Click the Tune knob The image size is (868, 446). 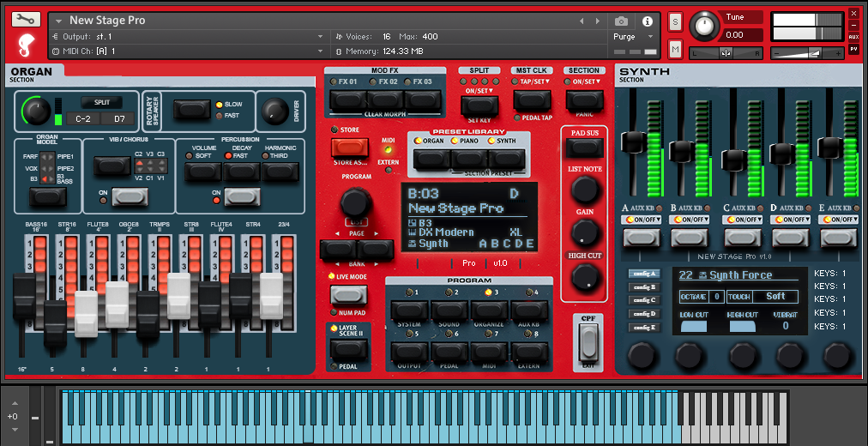point(703,26)
